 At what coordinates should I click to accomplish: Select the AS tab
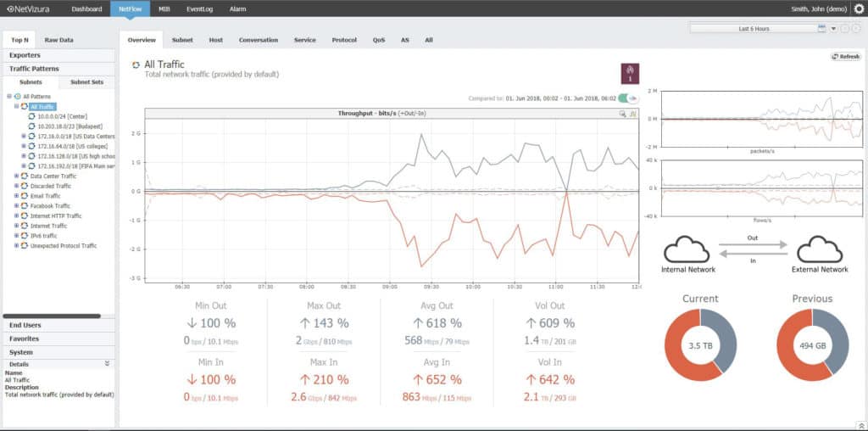(405, 40)
